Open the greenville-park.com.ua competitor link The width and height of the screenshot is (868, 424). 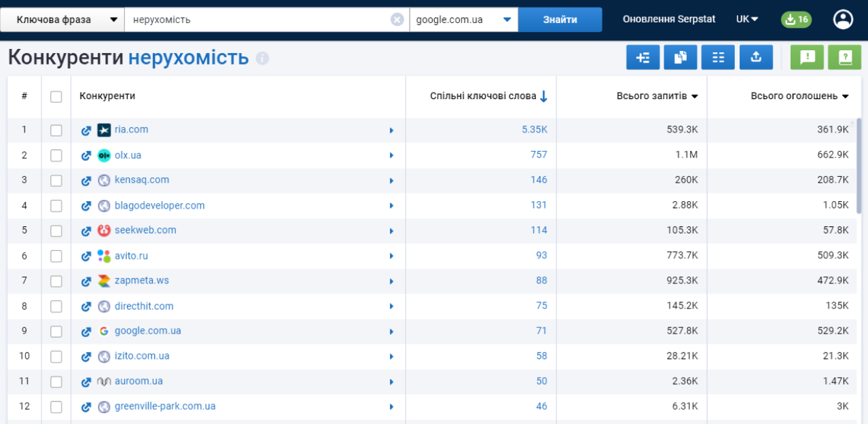[x=165, y=406]
